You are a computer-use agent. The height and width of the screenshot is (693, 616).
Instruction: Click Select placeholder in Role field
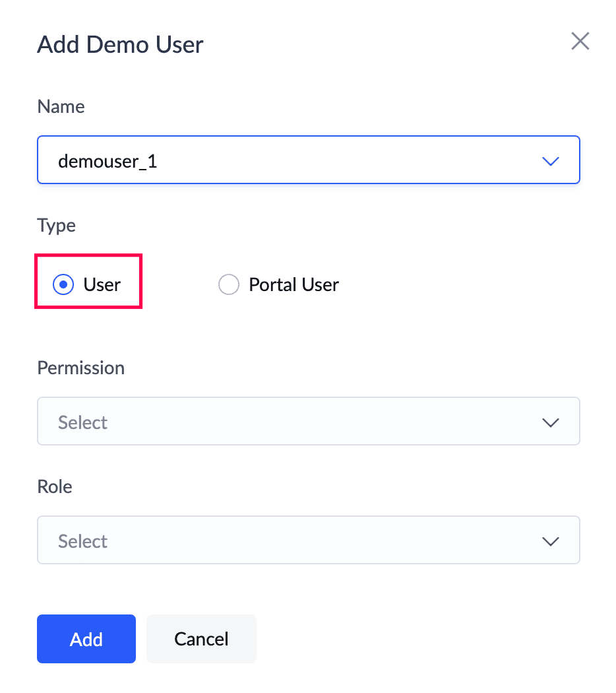83,541
